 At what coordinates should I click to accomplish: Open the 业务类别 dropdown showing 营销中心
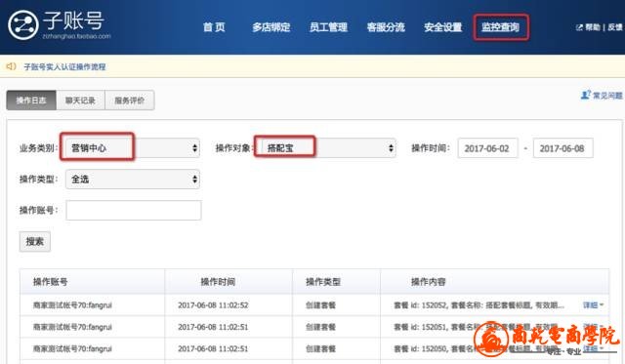(x=133, y=148)
